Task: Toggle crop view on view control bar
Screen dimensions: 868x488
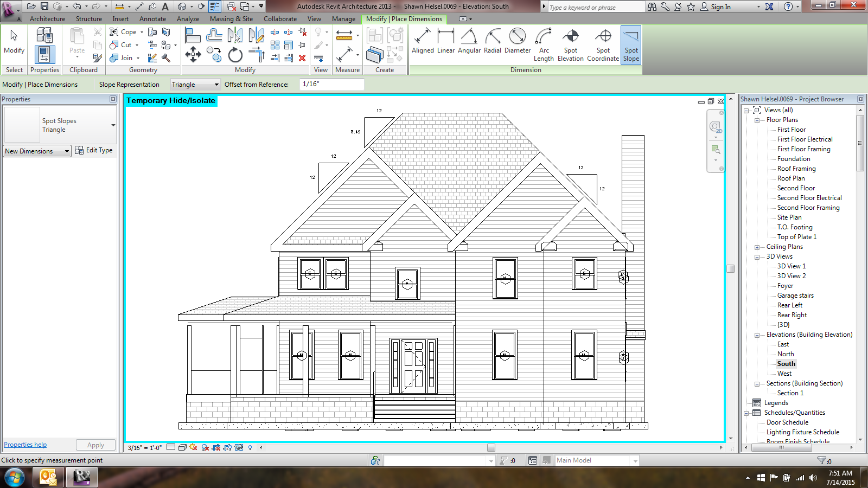Action: (216, 447)
